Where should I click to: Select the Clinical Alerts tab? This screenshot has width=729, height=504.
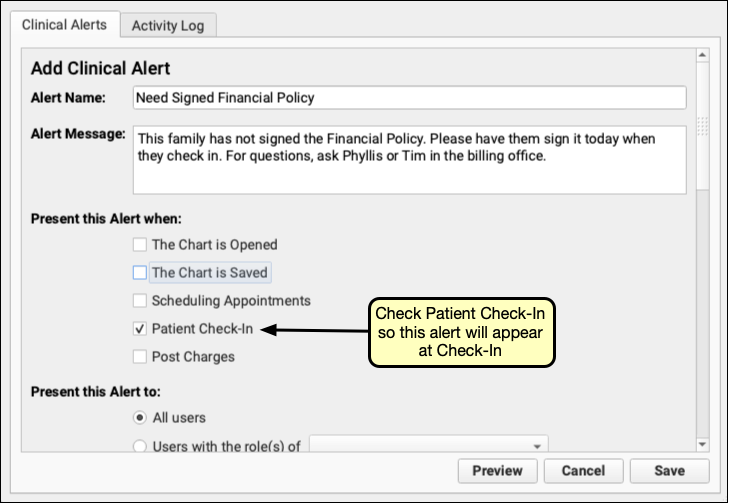(63, 25)
